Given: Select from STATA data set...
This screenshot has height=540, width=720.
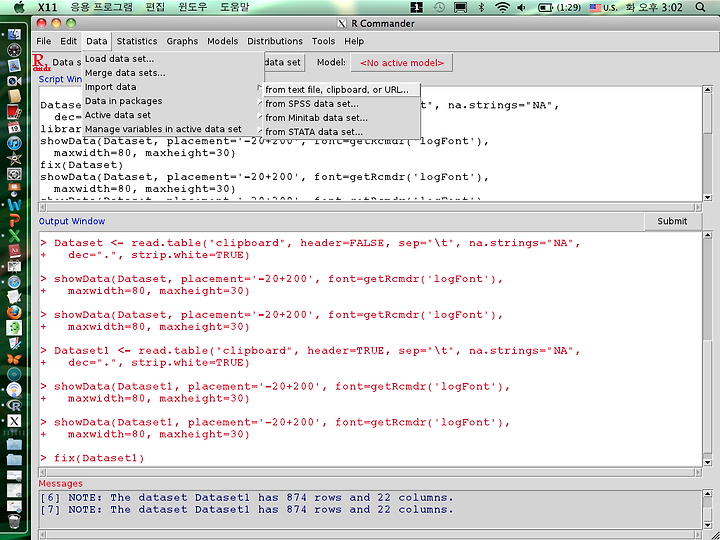Looking at the screenshot, I should click(341, 132).
